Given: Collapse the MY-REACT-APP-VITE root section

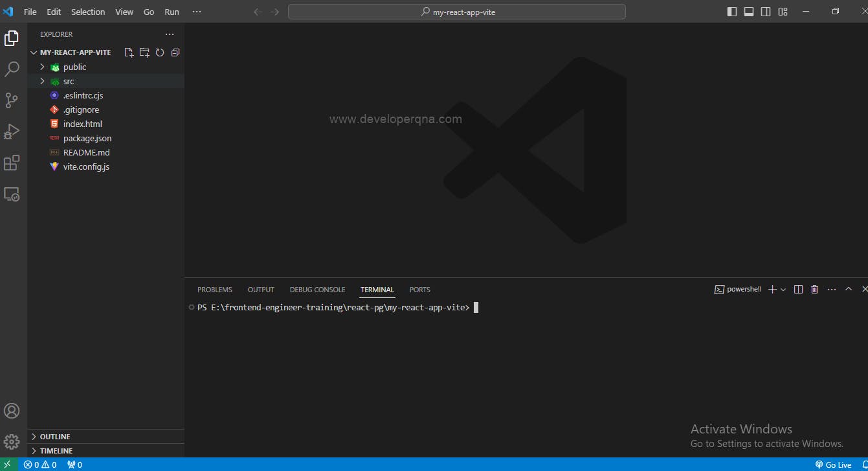Looking at the screenshot, I should (x=75, y=52).
